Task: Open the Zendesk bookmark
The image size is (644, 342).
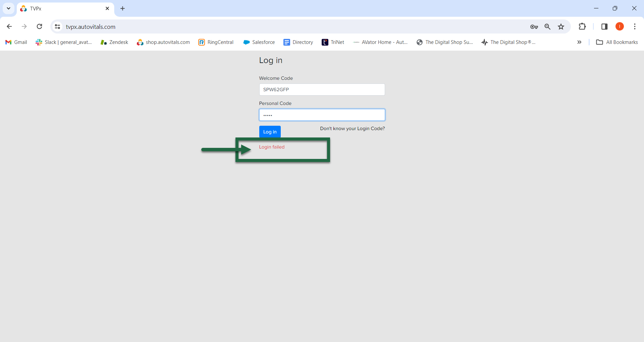Action: pos(114,42)
